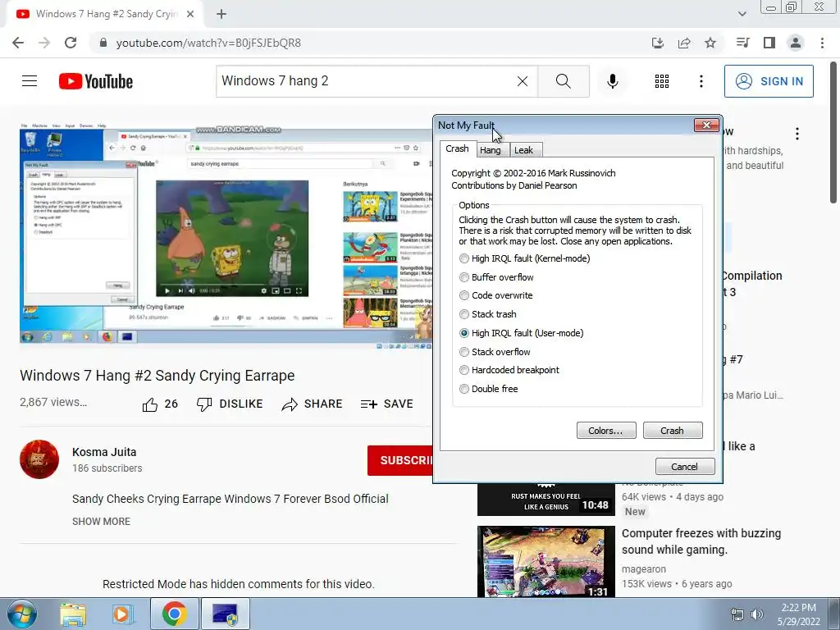Click Chrome's forward navigation arrow
This screenshot has height=630, width=840.
44,43
